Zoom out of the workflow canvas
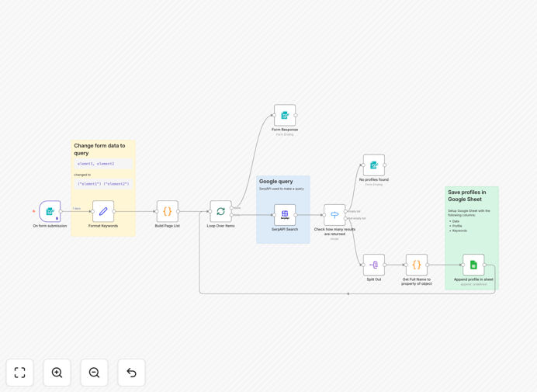The image size is (537, 392). (94, 373)
